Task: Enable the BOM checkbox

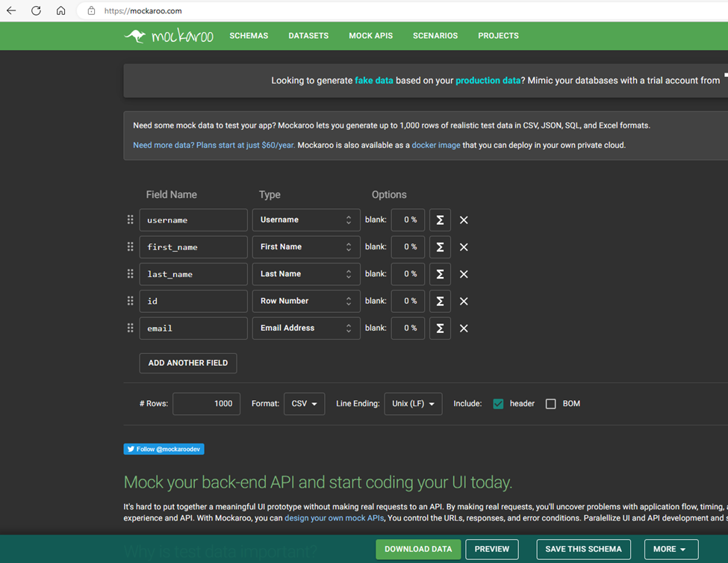Action: (550, 404)
